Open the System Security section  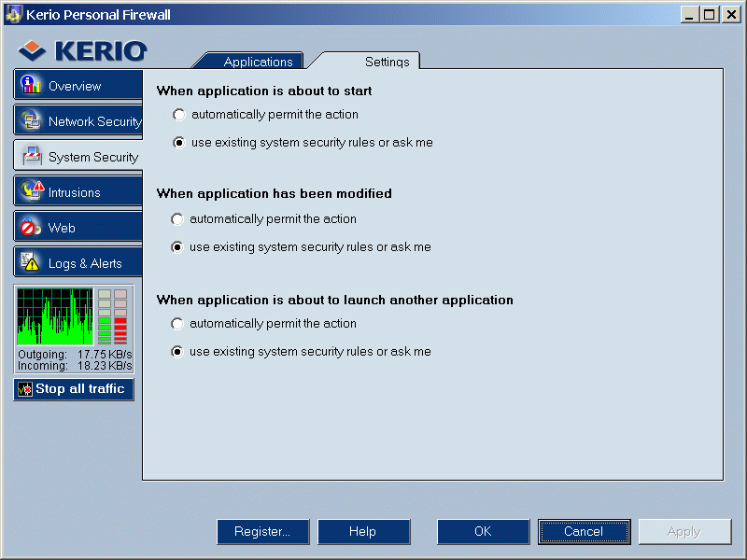78,156
